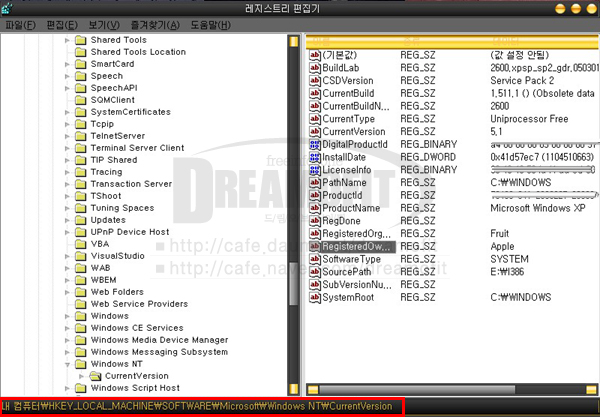This screenshot has width=600, height=417.
Task: Click the string icon beside CurrentBuild
Action: coord(315,93)
